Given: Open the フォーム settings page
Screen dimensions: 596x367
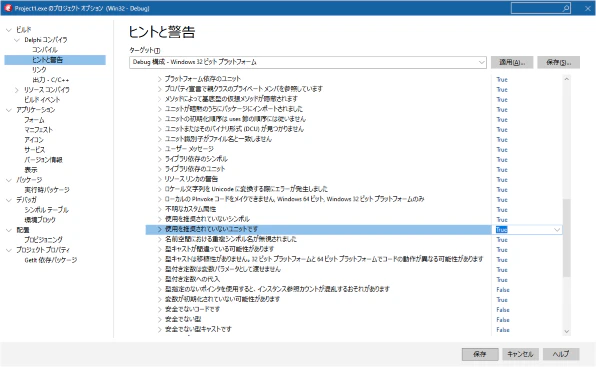Looking at the screenshot, I should (x=34, y=120).
